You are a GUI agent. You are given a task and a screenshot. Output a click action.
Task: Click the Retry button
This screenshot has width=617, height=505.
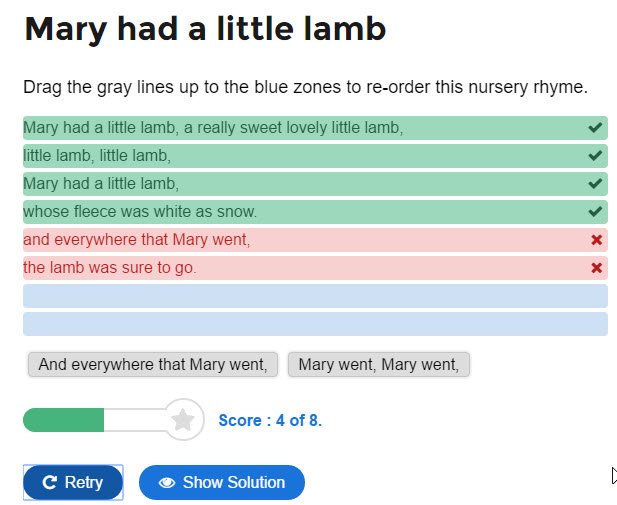pyautogui.click(x=73, y=482)
